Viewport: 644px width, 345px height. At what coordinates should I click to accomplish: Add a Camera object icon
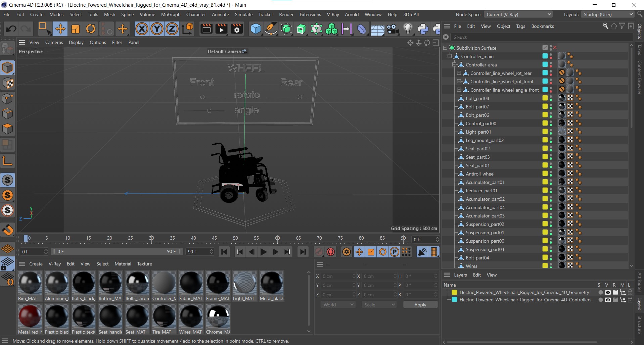click(x=393, y=29)
